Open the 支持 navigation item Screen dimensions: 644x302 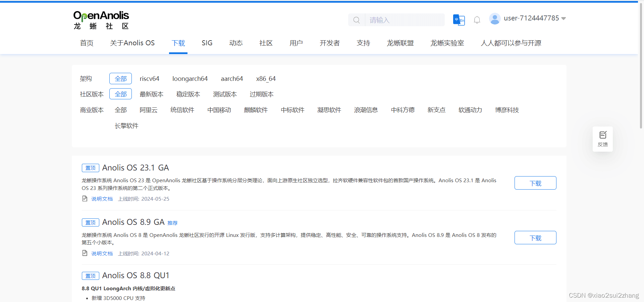[x=363, y=43]
